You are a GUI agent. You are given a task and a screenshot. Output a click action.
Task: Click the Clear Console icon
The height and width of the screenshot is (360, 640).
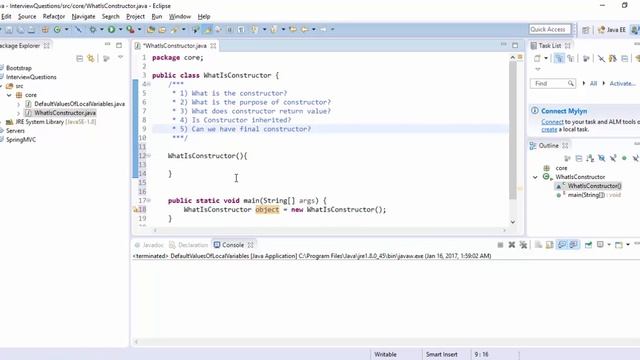click(538, 245)
